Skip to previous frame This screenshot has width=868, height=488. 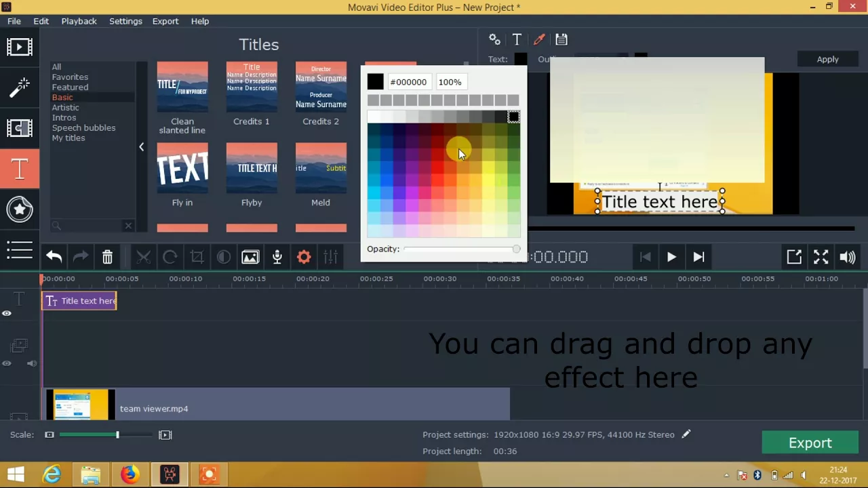(x=645, y=257)
